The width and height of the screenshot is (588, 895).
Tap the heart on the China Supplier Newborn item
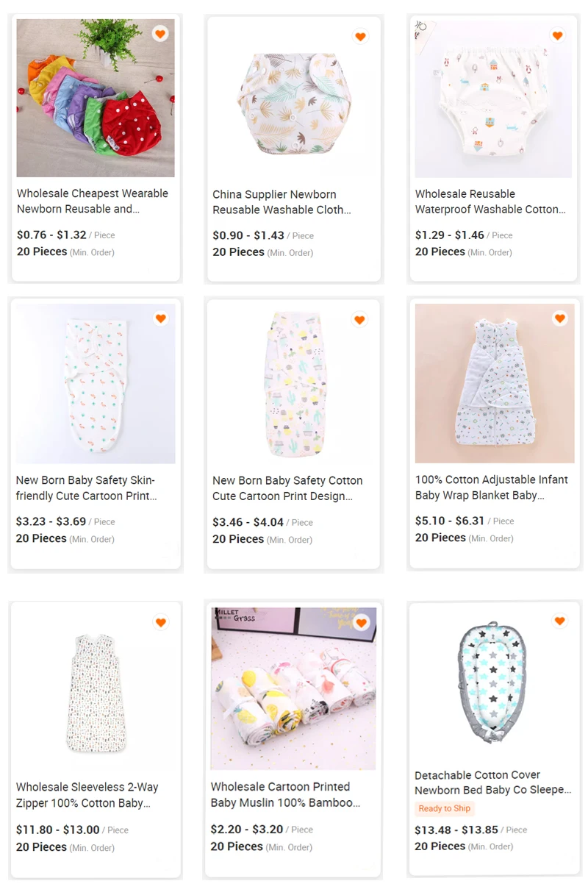[x=360, y=35]
